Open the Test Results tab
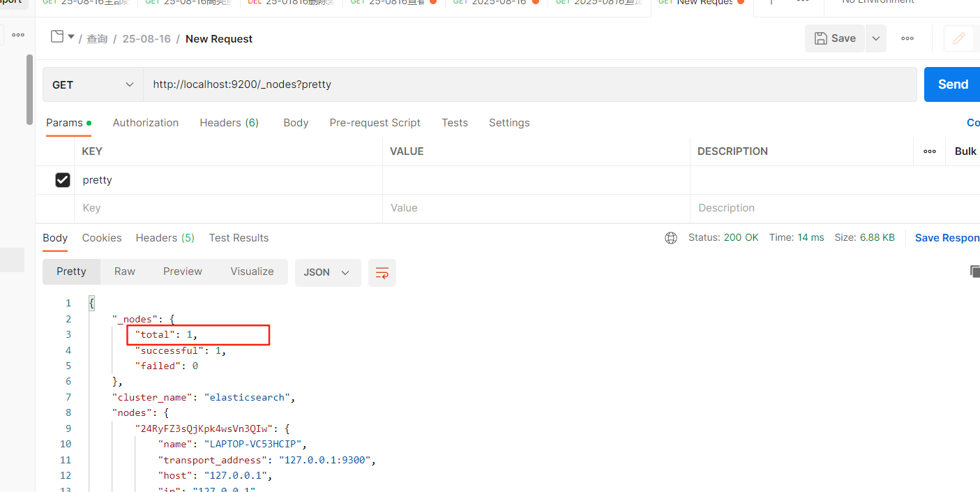 click(x=239, y=238)
